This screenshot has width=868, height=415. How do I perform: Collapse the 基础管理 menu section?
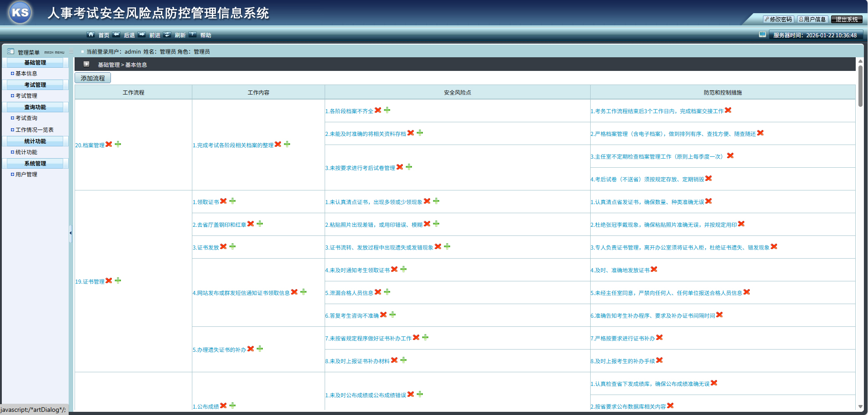point(35,63)
